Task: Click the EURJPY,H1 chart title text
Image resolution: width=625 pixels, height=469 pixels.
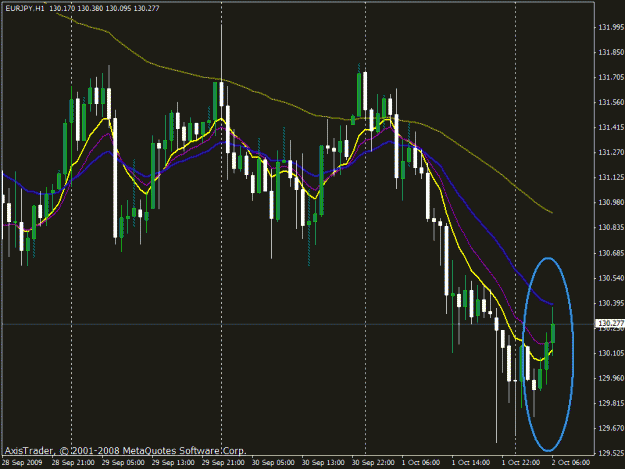Action: coord(25,8)
